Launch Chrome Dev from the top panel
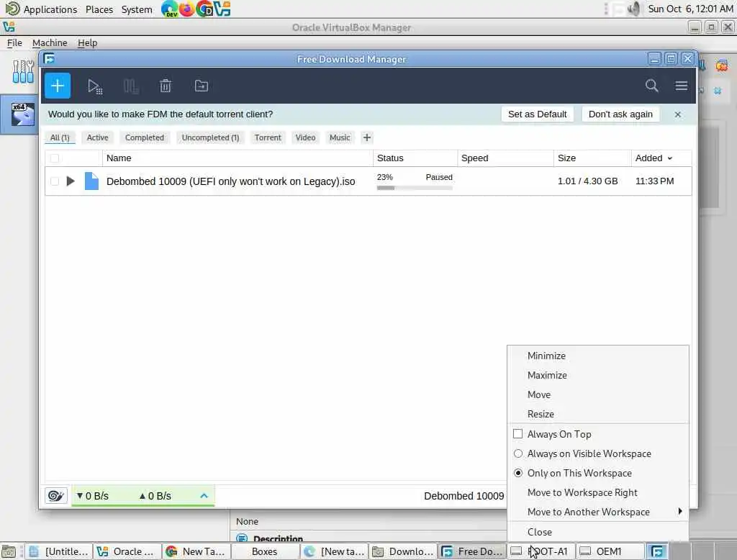 pos(204,9)
